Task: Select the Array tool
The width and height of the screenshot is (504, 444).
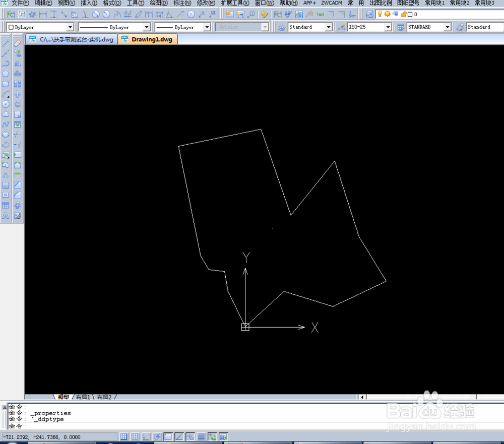Action: coord(17,84)
